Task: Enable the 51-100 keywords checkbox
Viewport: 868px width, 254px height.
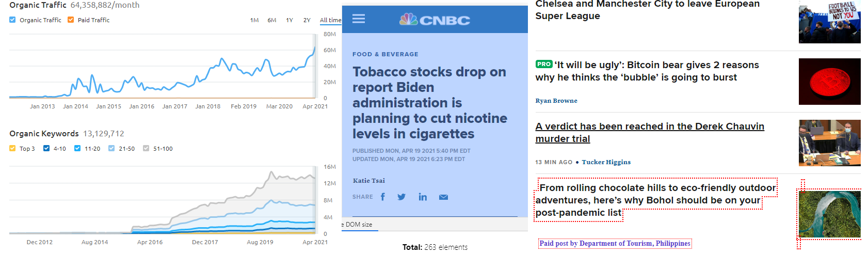Action: (x=146, y=148)
